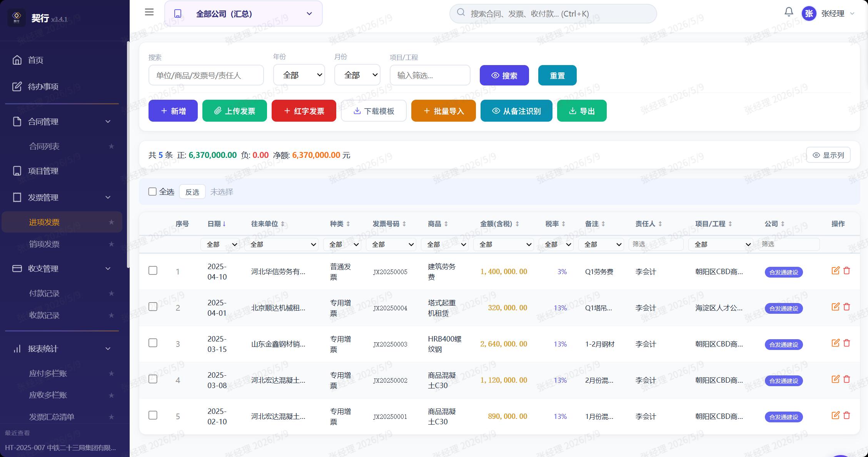Delete invoice JX20250005 row

pyautogui.click(x=847, y=271)
